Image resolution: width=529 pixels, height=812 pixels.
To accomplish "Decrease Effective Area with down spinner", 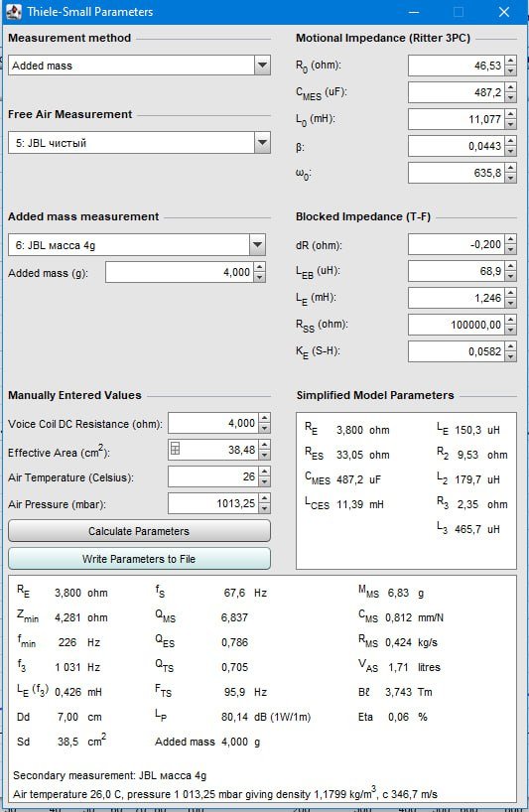I will (x=264, y=456).
